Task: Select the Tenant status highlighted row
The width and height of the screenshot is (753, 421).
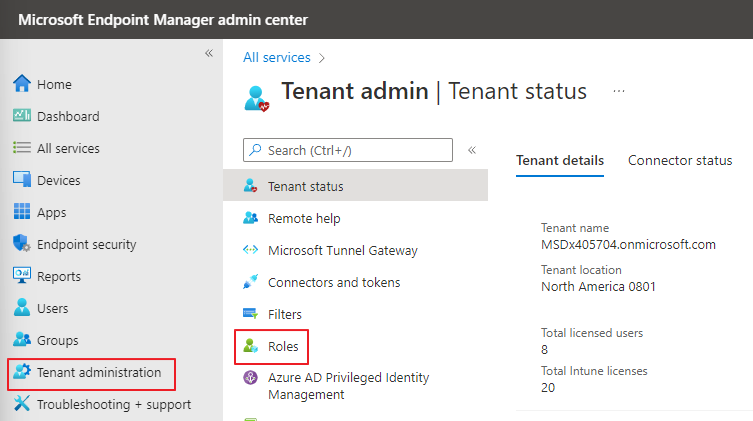Action: tap(355, 185)
